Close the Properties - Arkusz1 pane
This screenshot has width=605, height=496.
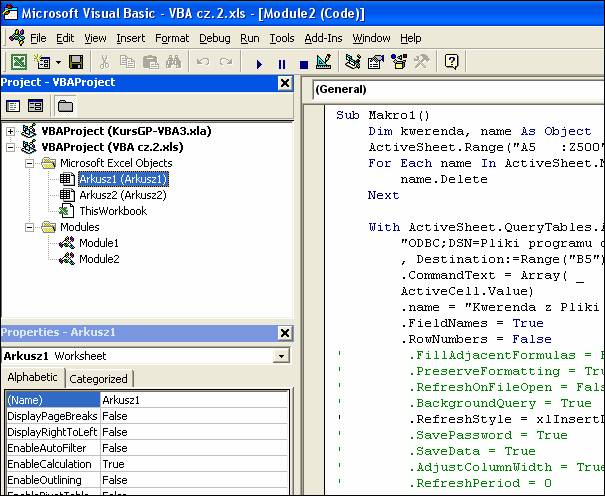(285, 333)
